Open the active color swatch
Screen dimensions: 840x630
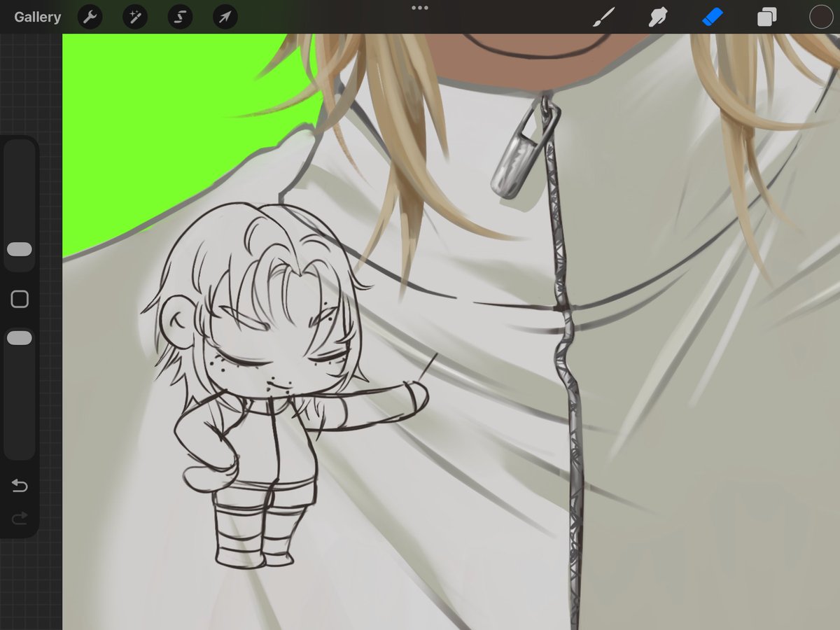point(821,17)
